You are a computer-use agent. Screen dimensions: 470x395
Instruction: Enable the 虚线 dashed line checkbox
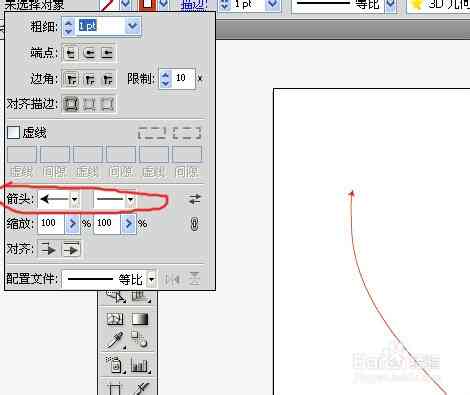13,133
